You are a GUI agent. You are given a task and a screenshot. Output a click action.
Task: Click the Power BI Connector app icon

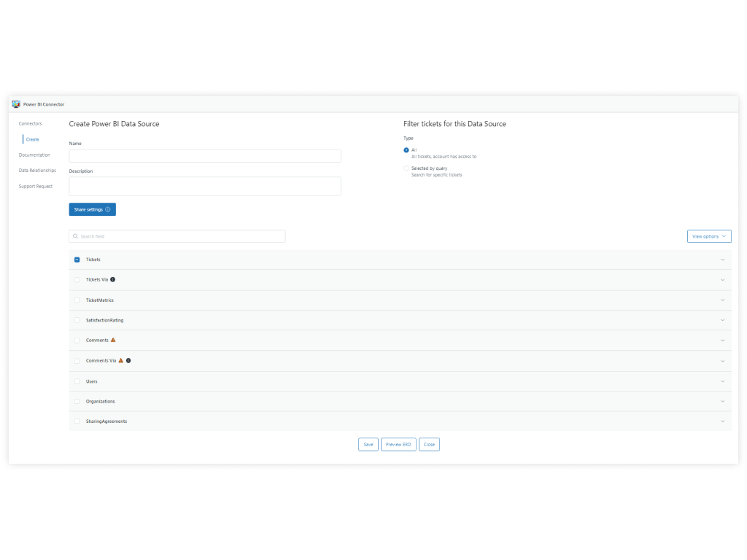15,104
